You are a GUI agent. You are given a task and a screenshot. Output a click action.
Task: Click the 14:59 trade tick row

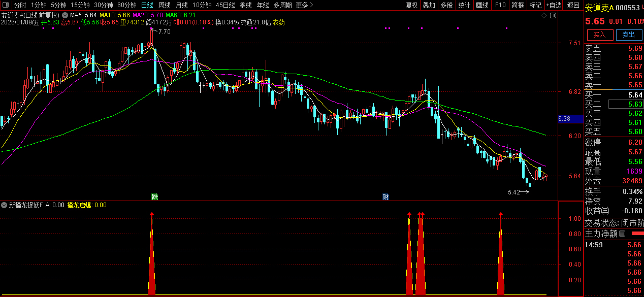click(x=614, y=245)
